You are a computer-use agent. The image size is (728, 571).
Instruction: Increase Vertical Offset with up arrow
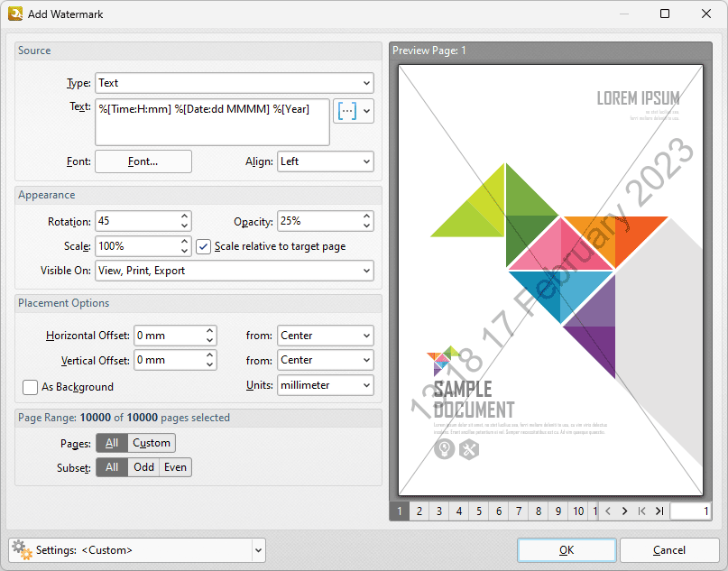tap(210, 355)
